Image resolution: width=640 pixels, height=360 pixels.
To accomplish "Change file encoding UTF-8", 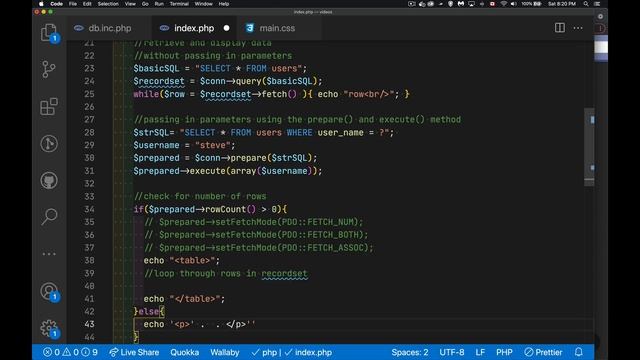I will [x=451, y=352].
